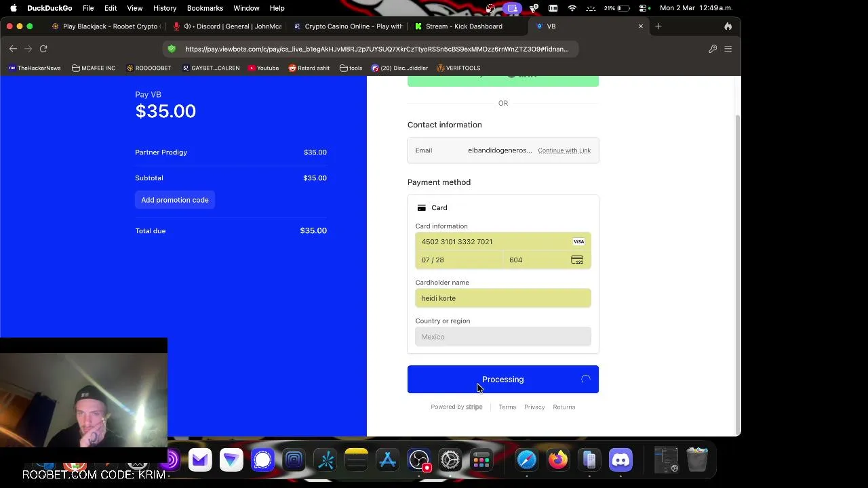Viewport: 868px width, 488px height.
Task: Switch to Crypto Casino Online tab
Action: coord(348,26)
